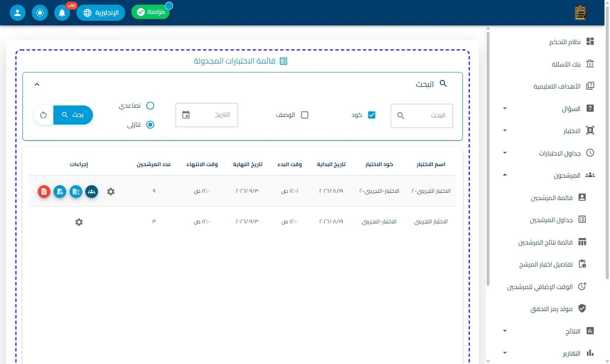610x364 pixels.
Task: Click the scheduled exams list title icon
Action: 284,61
